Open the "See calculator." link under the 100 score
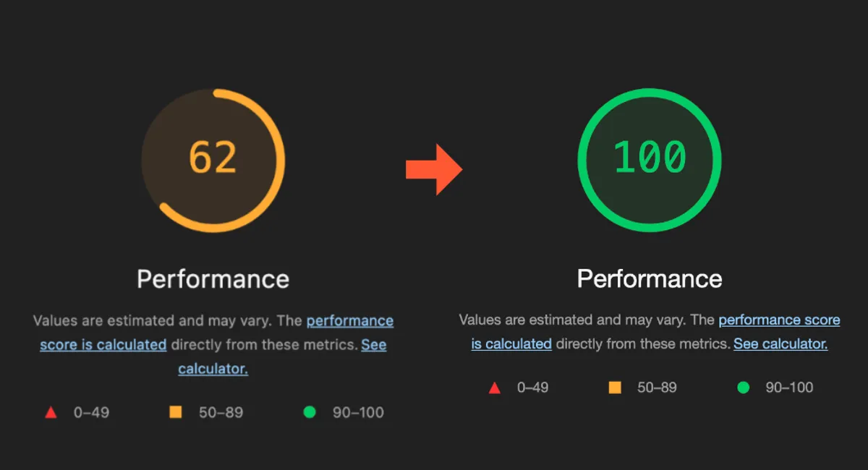 [x=780, y=344]
